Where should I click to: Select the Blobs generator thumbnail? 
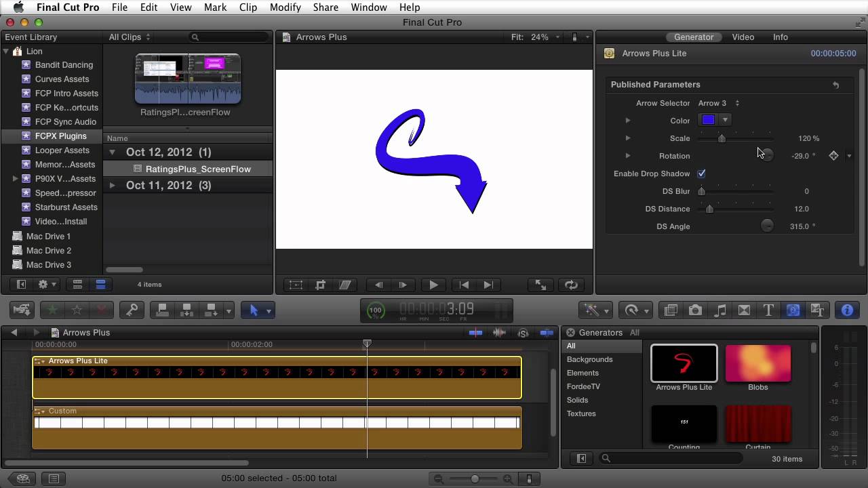(x=757, y=363)
